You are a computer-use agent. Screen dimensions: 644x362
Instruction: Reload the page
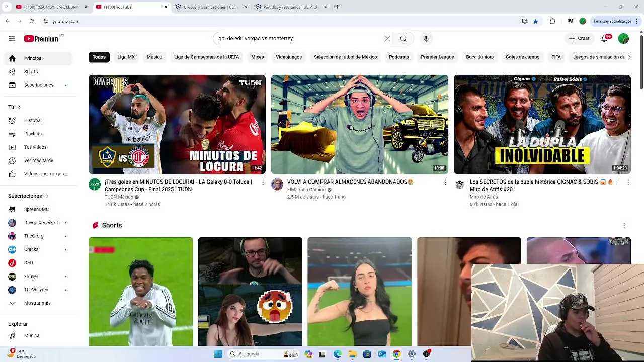click(x=31, y=21)
